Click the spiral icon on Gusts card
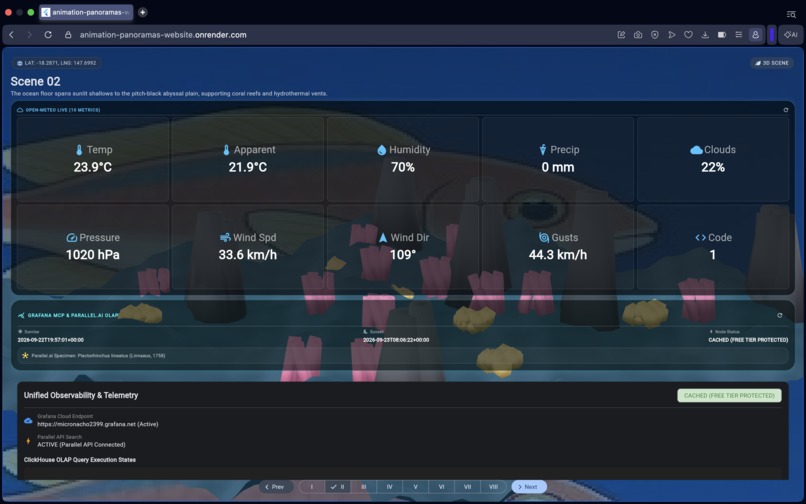806x504 pixels. click(x=544, y=238)
